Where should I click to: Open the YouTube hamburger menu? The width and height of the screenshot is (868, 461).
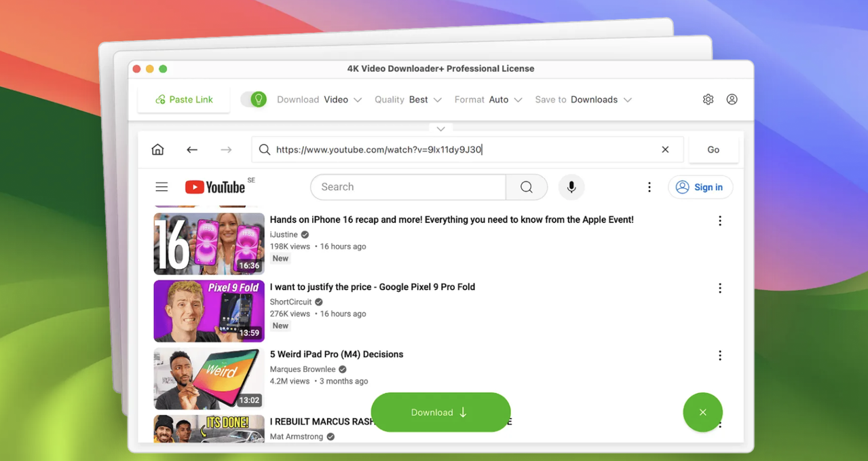[162, 187]
